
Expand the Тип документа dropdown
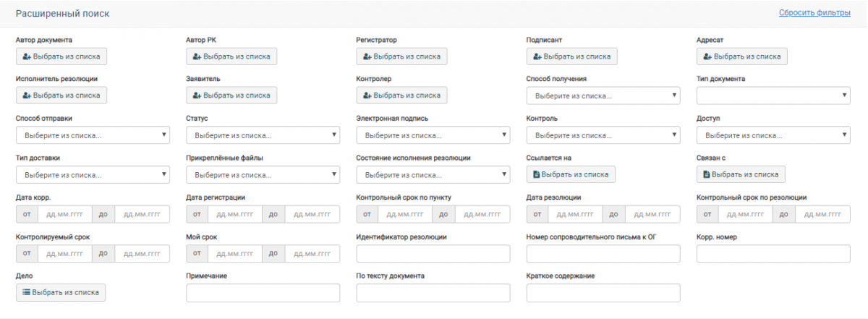[773, 95]
